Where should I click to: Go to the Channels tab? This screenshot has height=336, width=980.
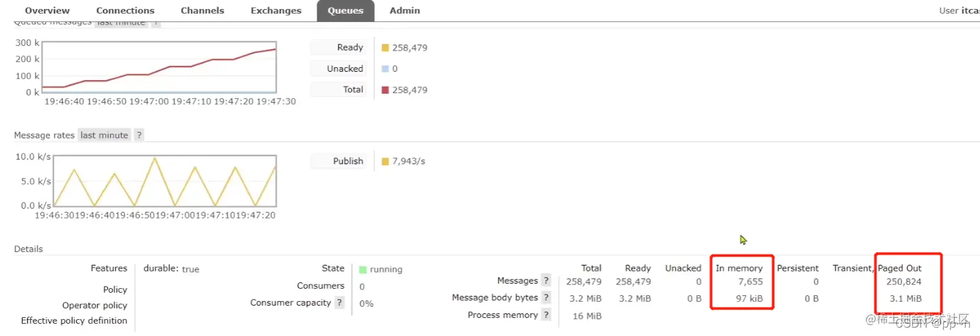[202, 10]
